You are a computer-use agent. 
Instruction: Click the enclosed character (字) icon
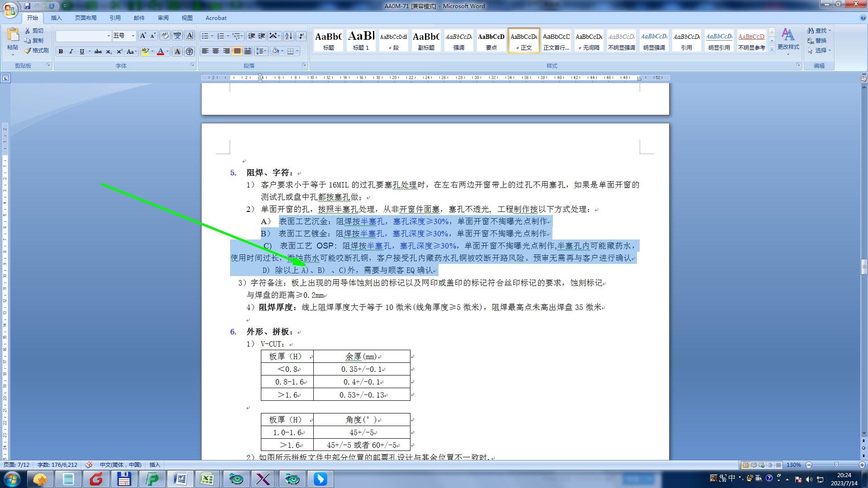click(189, 52)
